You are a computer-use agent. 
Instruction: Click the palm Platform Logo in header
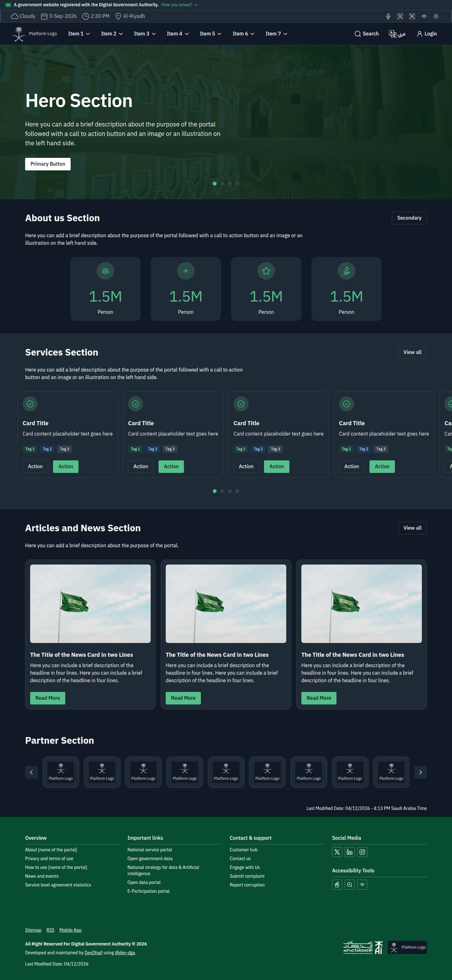pos(34,34)
